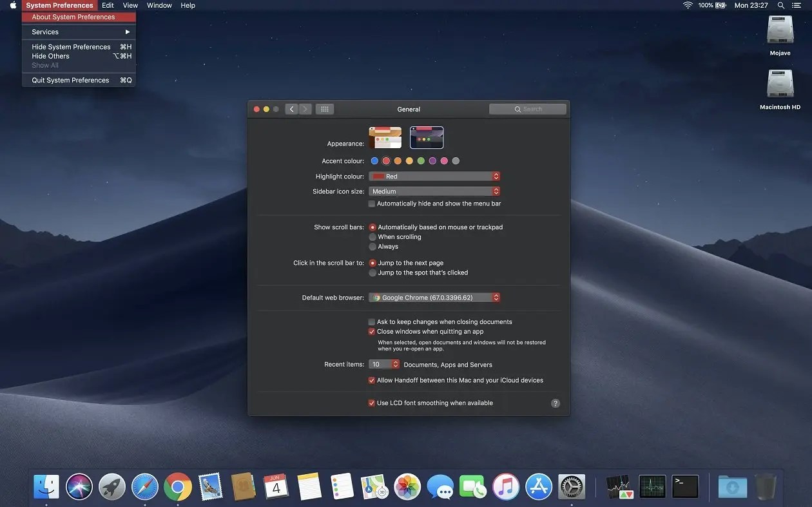
Task: Open the Services submenu
Action: [x=45, y=32]
